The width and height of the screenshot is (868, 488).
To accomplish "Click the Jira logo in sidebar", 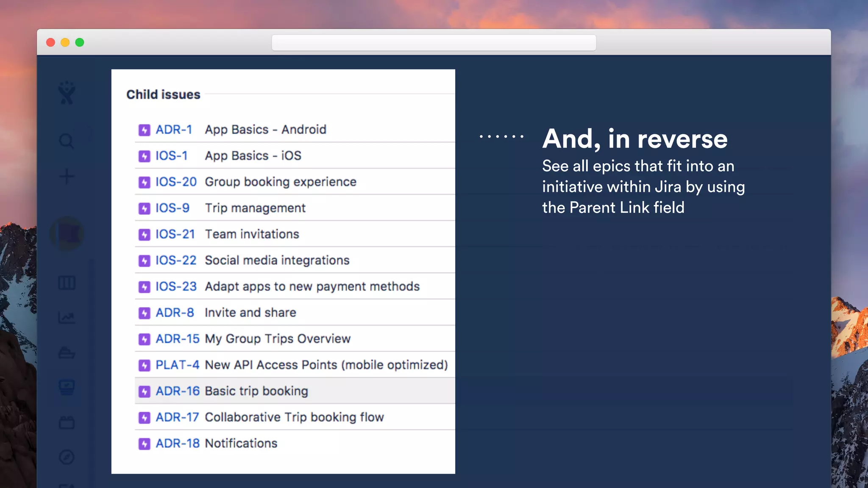I will (x=67, y=93).
